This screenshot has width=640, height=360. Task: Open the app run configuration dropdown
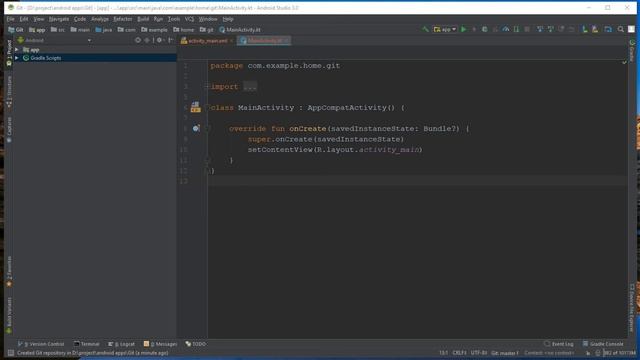pyautogui.click(x=445, y=29)
